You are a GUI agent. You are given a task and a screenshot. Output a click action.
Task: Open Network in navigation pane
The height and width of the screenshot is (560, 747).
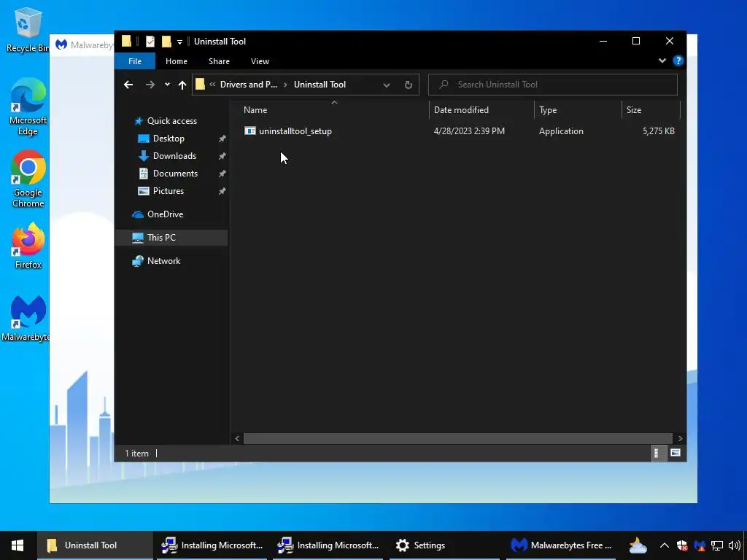pyautogui.click(x=163, y=261)
